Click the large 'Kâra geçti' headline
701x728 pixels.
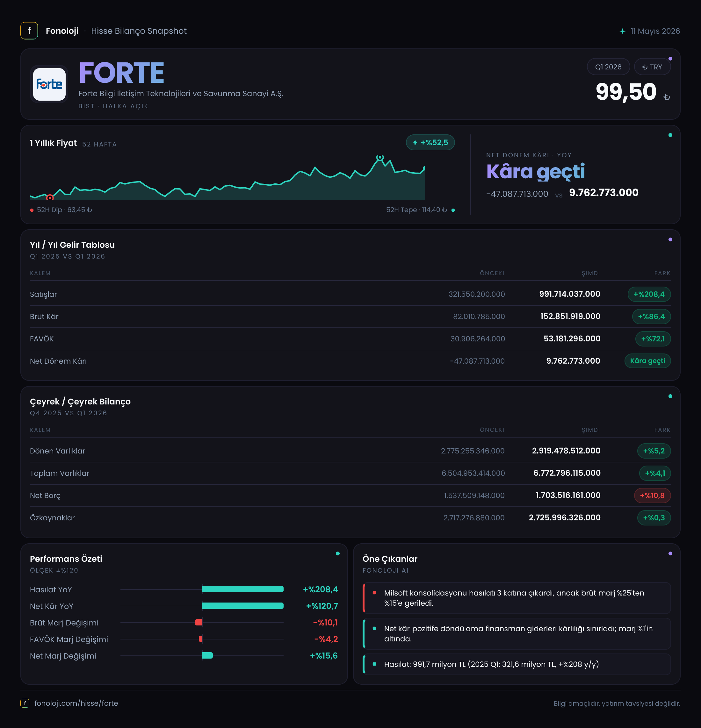(x=536, y=172)
